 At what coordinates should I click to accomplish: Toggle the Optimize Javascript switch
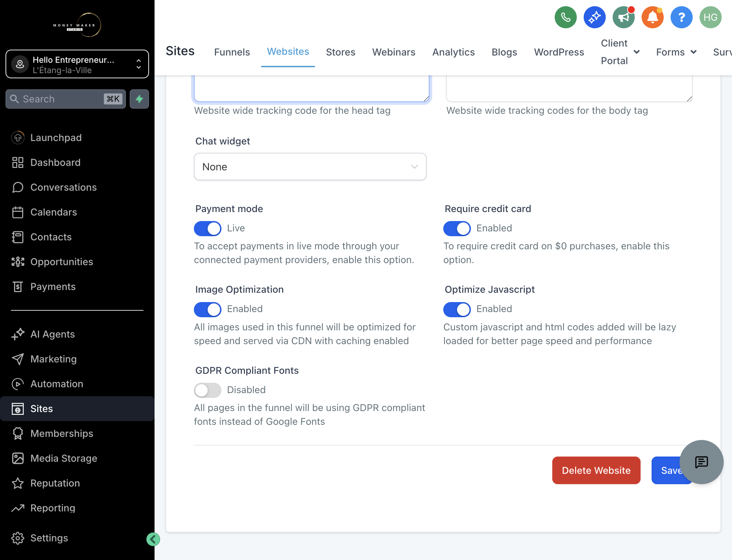pyautogui.click(x=457, y=309)
